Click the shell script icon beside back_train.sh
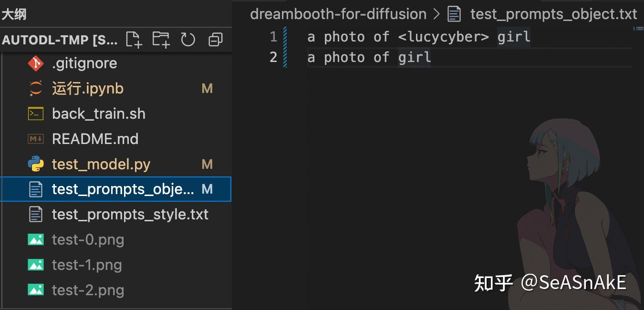The image size is (644, 310). coord(36,114)
